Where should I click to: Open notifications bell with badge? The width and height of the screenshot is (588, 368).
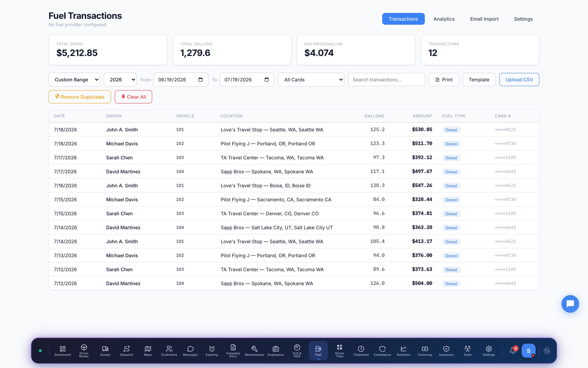[x=513, y=350]
